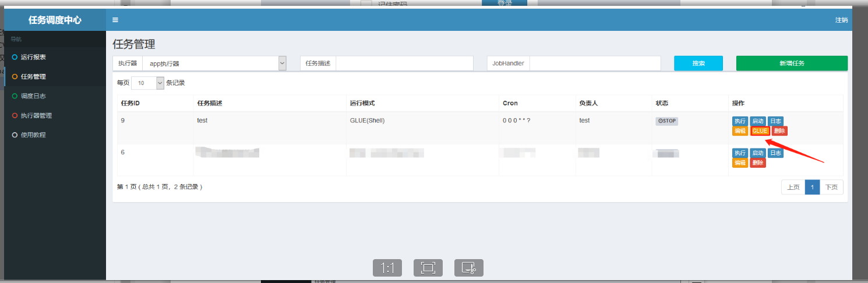
Task: Click the cron expression 0 0 0 * * ?
Action: click(516, 121)
